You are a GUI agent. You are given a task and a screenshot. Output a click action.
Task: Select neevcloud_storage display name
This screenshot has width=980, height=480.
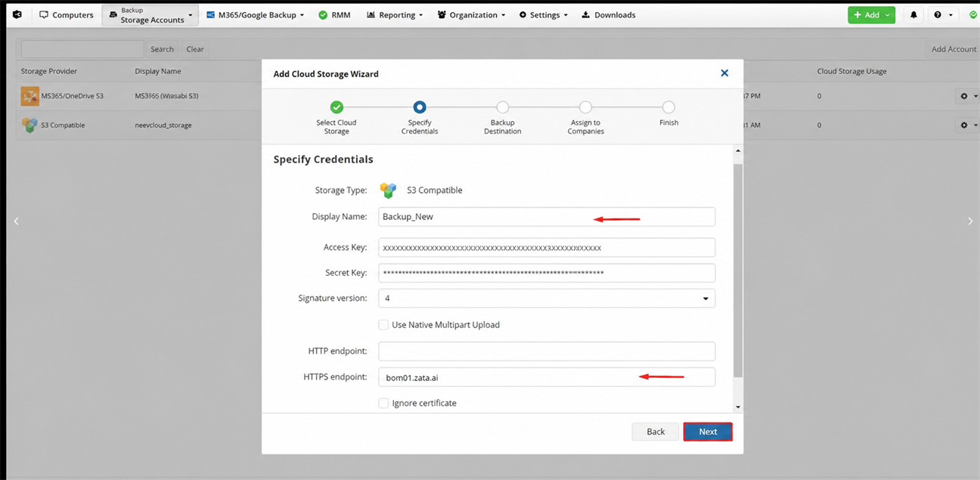(x=163, y=125)
